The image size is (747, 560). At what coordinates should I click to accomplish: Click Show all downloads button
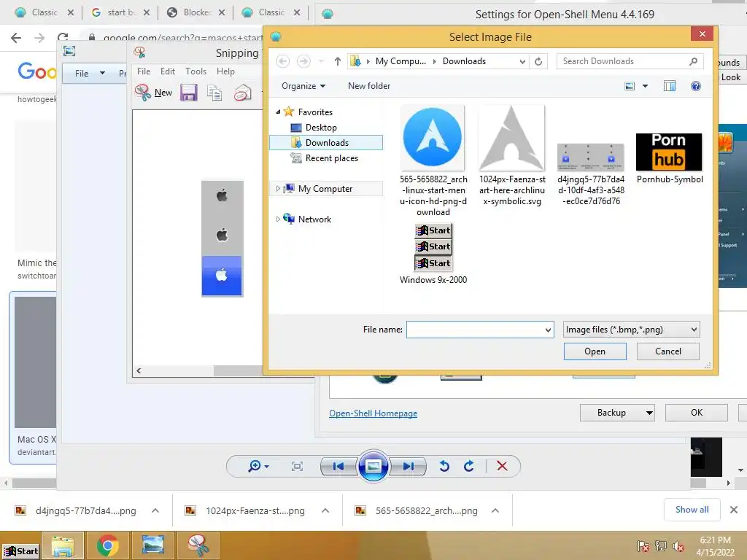pos(692,510)
